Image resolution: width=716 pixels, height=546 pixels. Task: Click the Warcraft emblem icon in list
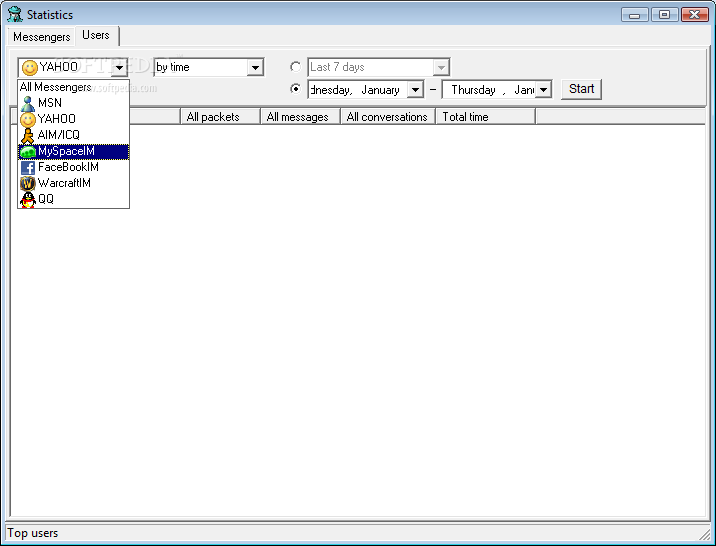tap(27, 184)
